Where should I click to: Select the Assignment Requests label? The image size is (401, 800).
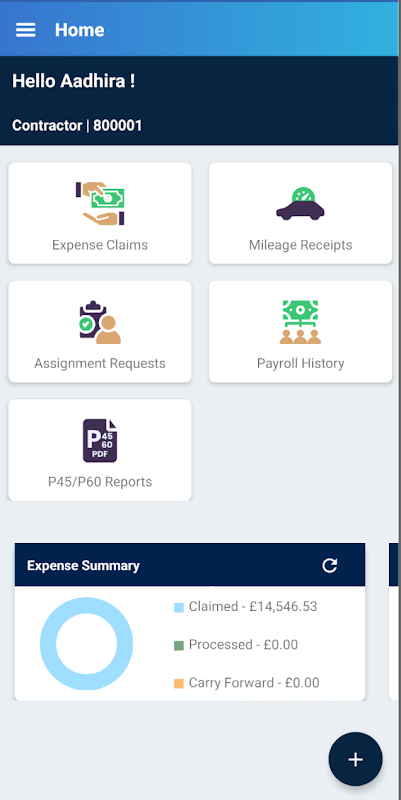pyautogui.click(x=100, y=363)
